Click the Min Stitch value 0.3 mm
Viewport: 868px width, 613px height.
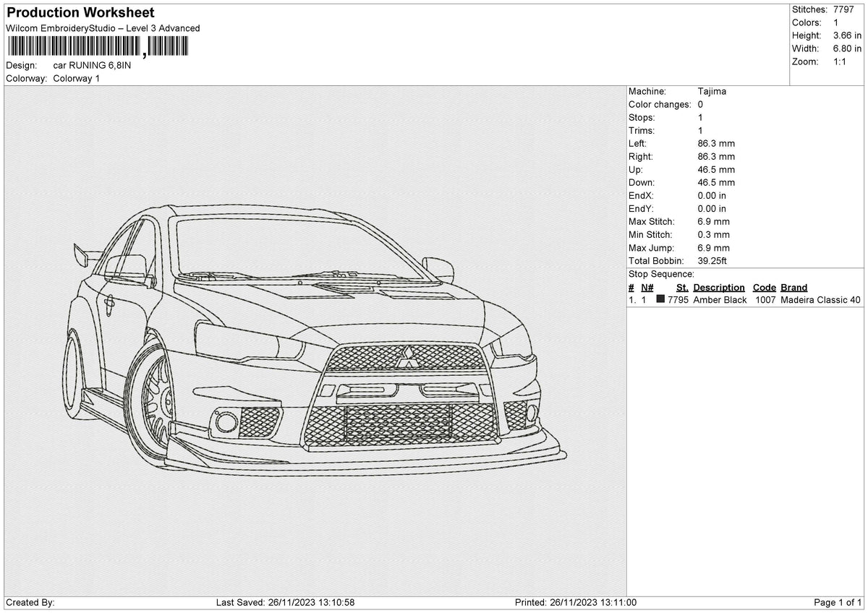714,234
